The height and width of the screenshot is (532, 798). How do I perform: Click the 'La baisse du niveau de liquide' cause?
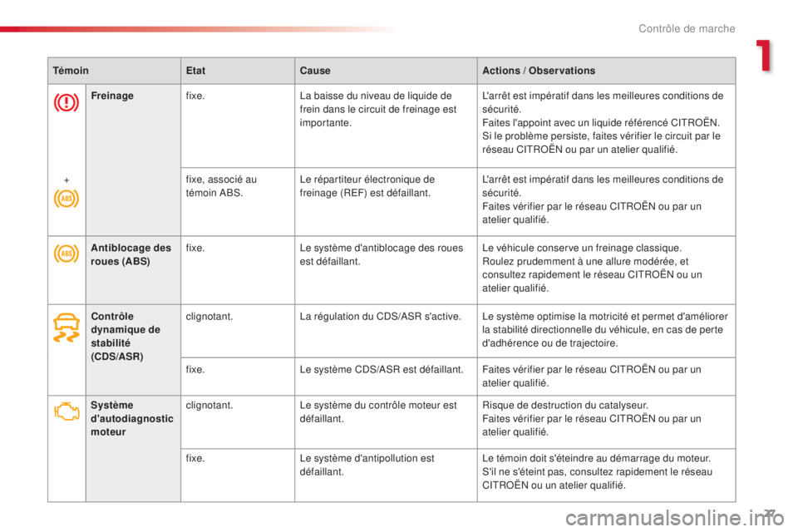pos(378,109)
